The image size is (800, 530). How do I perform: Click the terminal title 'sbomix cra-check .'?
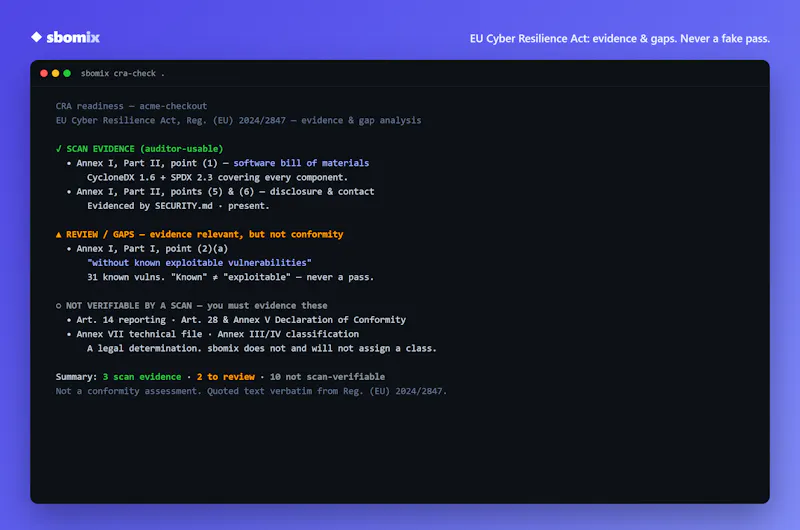(x=122, y=73)
